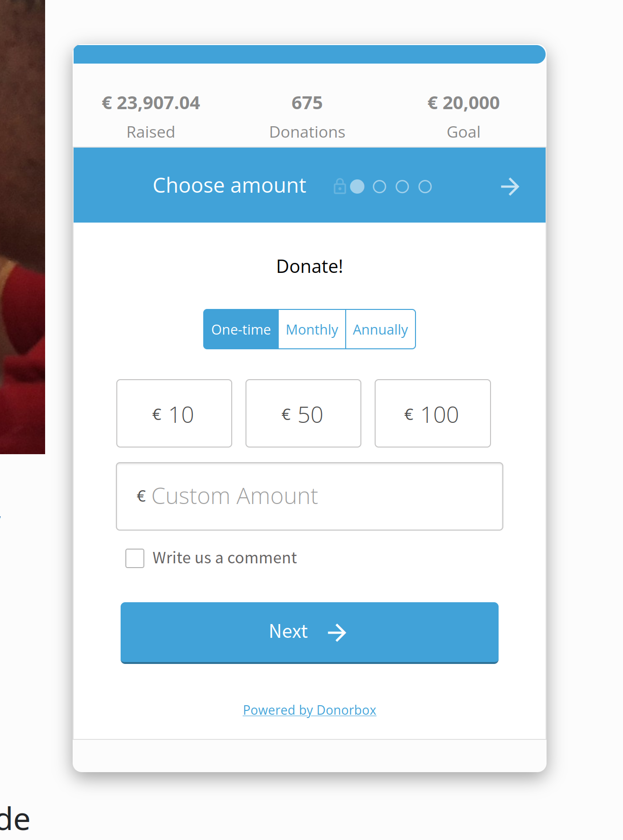This screenshot has height=840, width=623.
Task: Choose the € 50 donation amount
Action: [x=303, y=413]
